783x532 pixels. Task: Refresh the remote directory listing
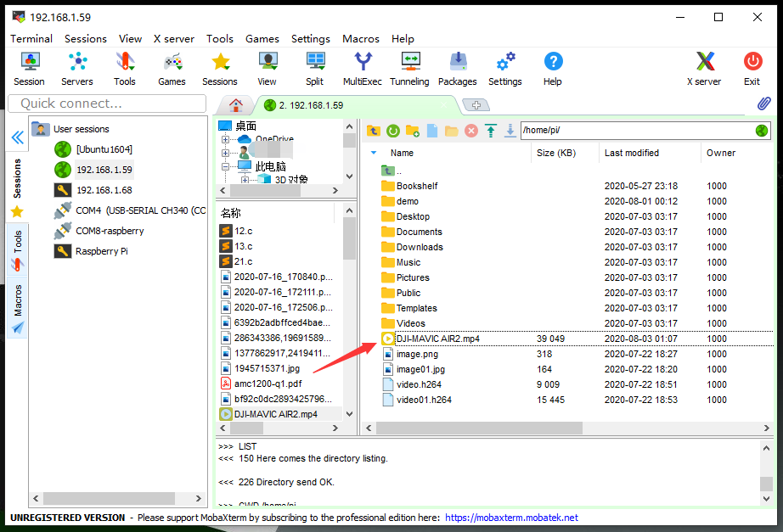[x=391, y=131]
